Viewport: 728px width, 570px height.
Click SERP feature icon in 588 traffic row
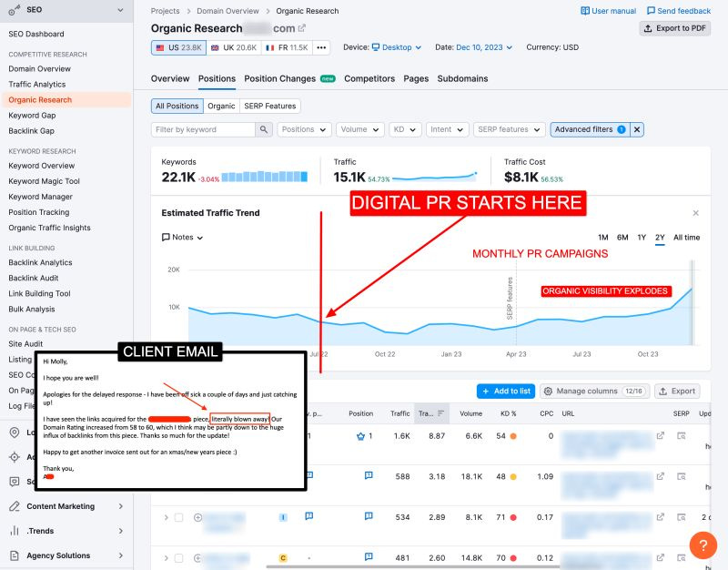369,475
